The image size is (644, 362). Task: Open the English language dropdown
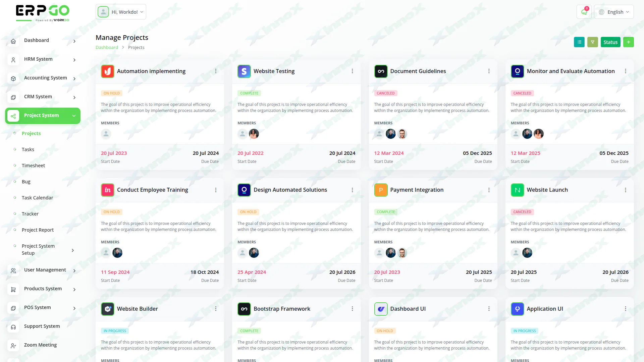pyautogui.click(x=614, y=12)
